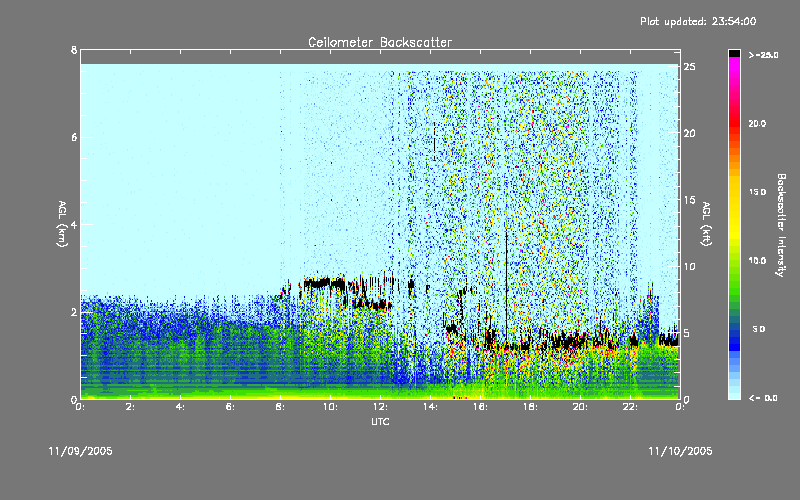Click the "12:" hour tick on UTC axis
The image size is (800, 500).
click(381, 407)
